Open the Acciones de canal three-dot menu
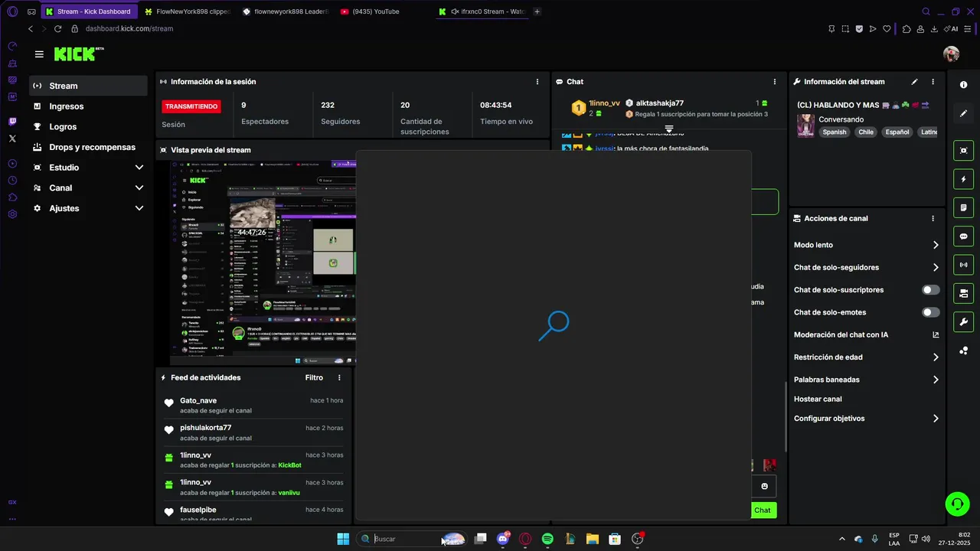Image resolution: width=980 pixels, height=551 pixels. (933, 219)
